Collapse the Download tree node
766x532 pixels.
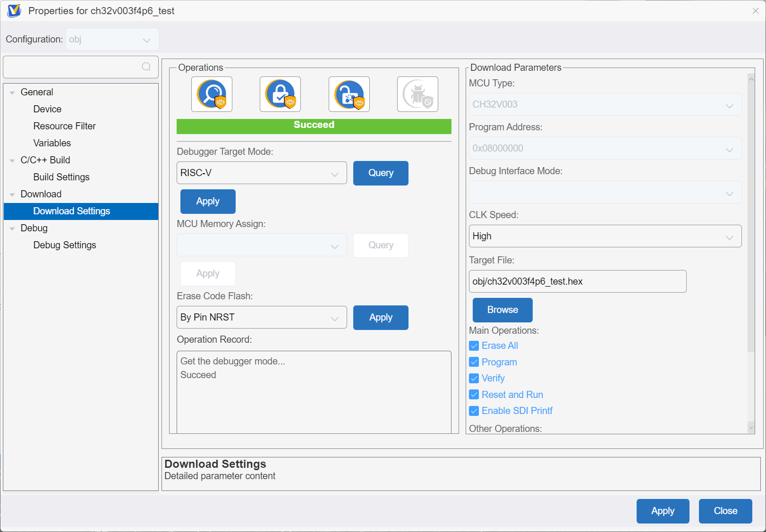(12, 194)
